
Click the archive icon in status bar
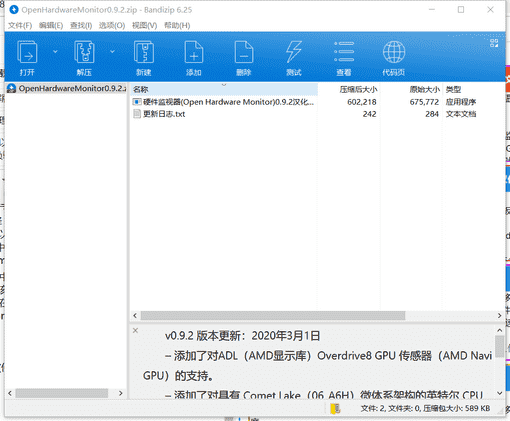coord(335,409)
